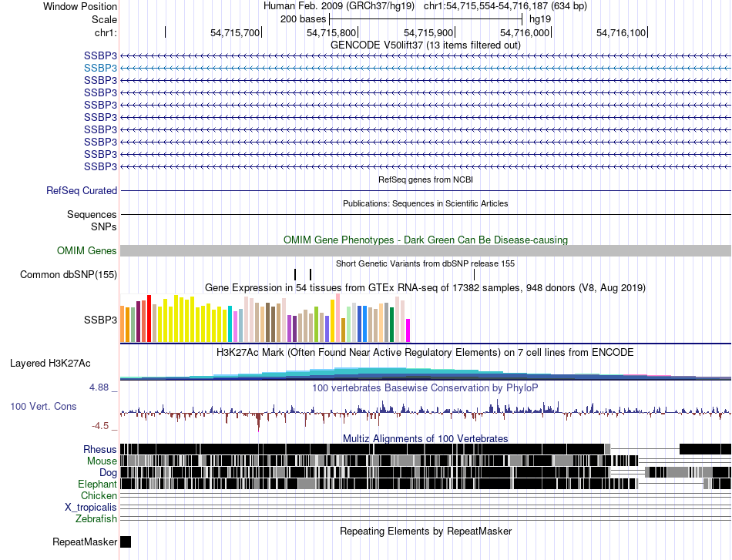Image resolution: width=732 pixels, height=560 pixels.
Task: Click the Rhesus alignment label
Action: click(100, 449)
